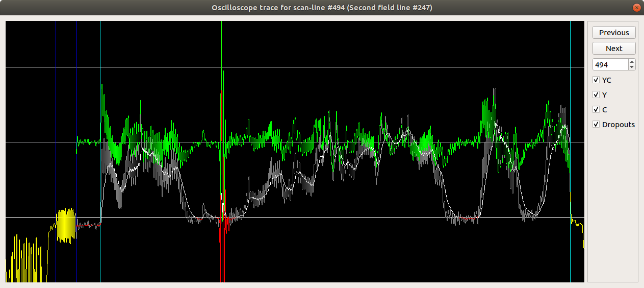Click the green vertical position marker line
Viewport: 644px width, 288px height.
[221, 46]
